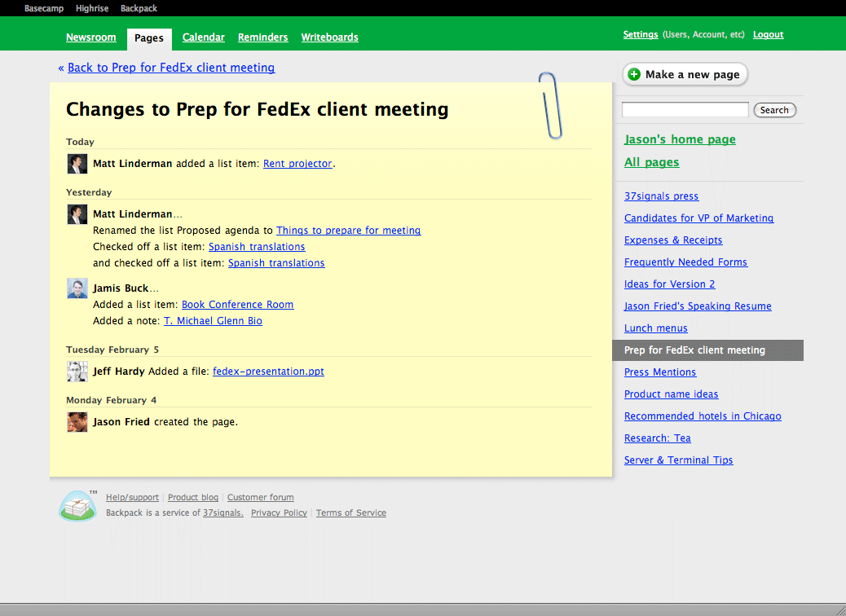
Task: Switch to the Calendar tab
Action: (204, 37)
